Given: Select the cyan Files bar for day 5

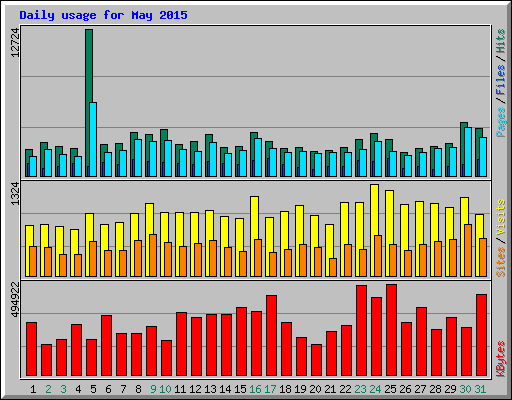Looking at the screenshot, I should 93,139.
